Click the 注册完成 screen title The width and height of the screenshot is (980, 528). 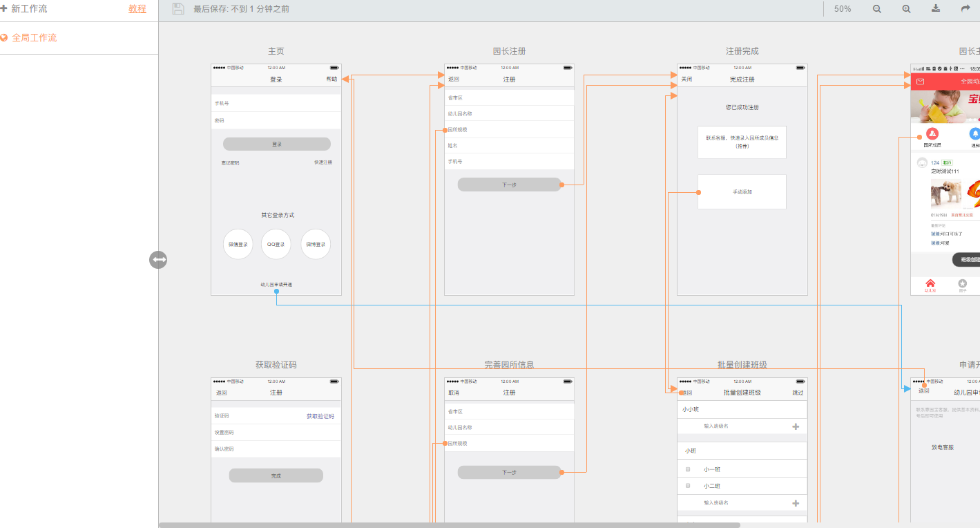coord(742,51)
